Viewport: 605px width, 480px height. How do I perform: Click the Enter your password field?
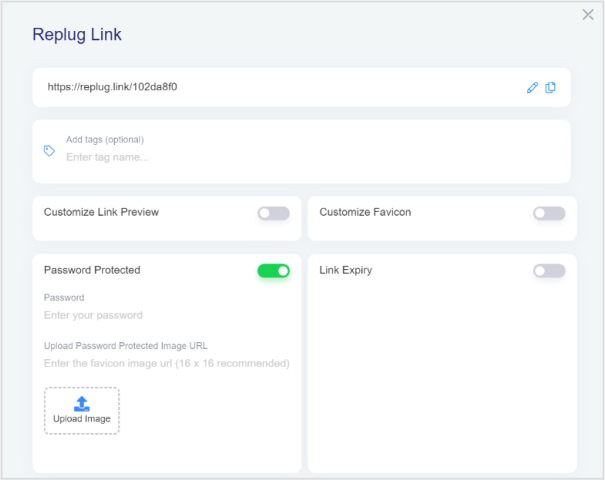[x=167, y=315]
